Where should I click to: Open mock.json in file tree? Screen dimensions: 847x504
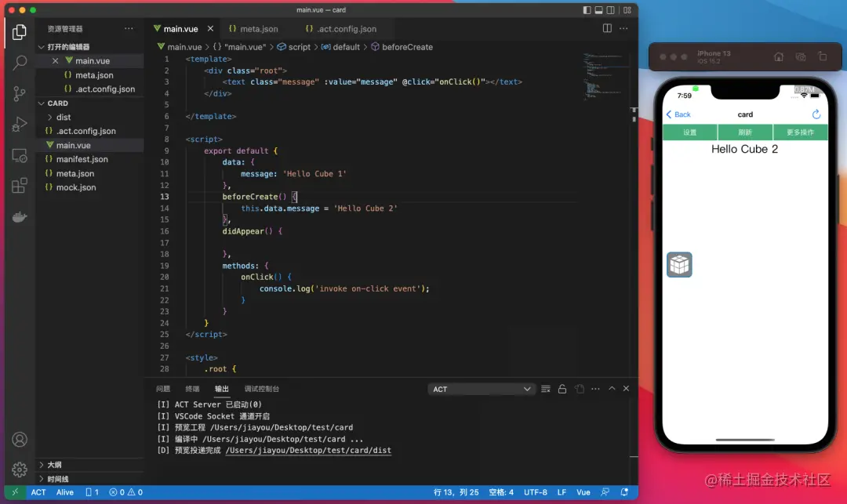tap(76, 187)
